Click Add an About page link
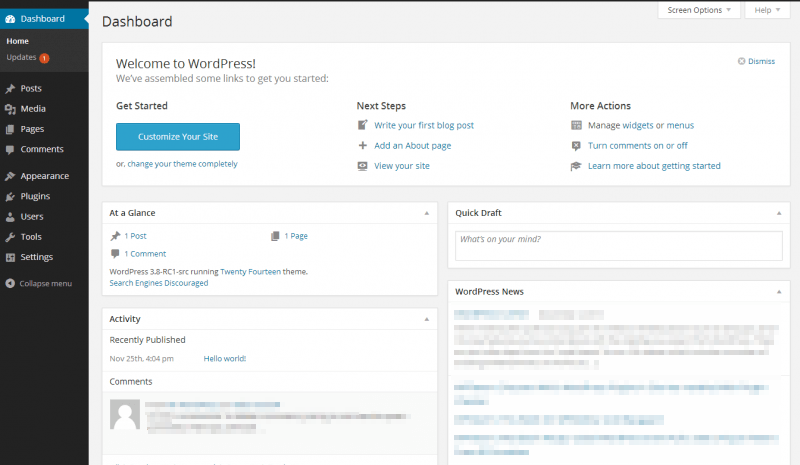This screenshot has width=800, height=465. tap(413, 145)
